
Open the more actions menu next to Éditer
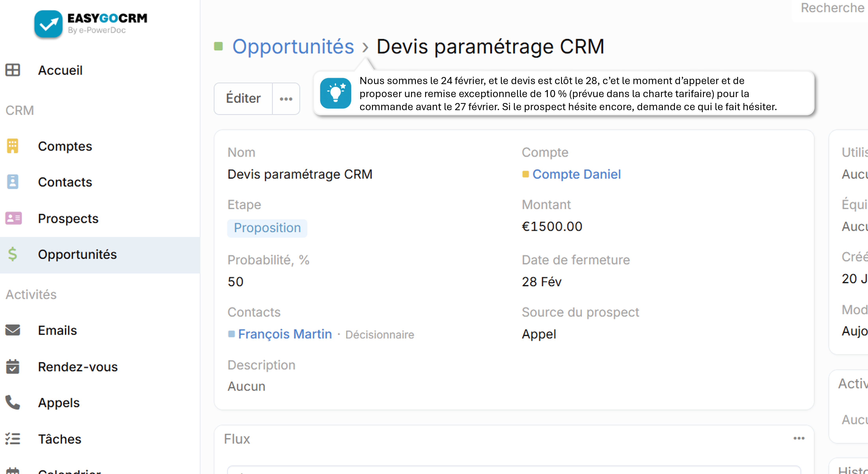click(x=286, y=99)
